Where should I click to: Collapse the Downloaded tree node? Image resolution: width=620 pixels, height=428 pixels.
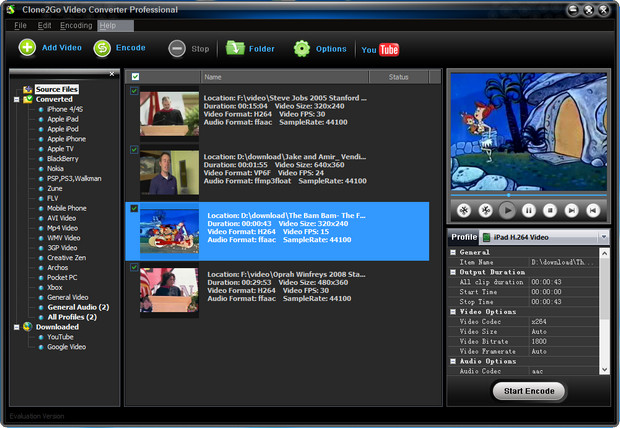point(17,327)
